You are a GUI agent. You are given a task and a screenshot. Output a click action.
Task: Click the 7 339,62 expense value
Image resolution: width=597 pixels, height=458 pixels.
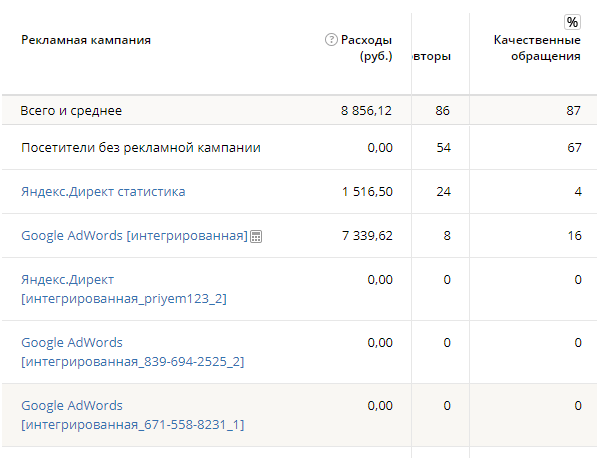pos(367,236)
